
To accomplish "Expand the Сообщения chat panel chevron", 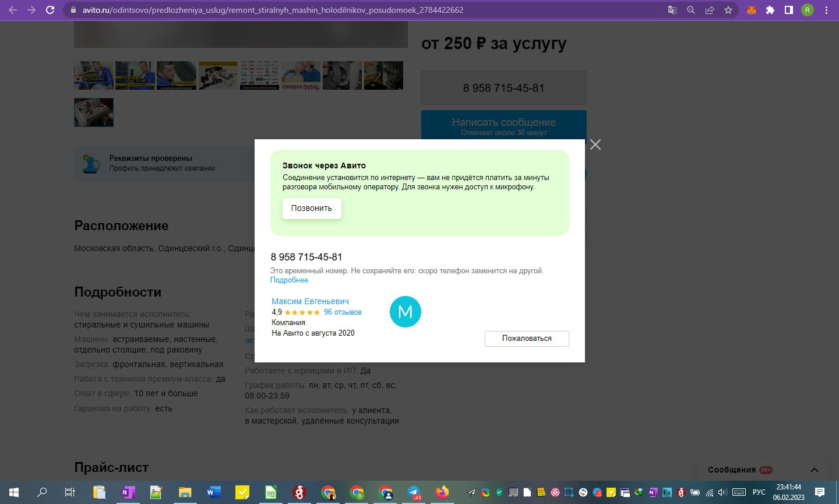I will click(x=815, y=470).
